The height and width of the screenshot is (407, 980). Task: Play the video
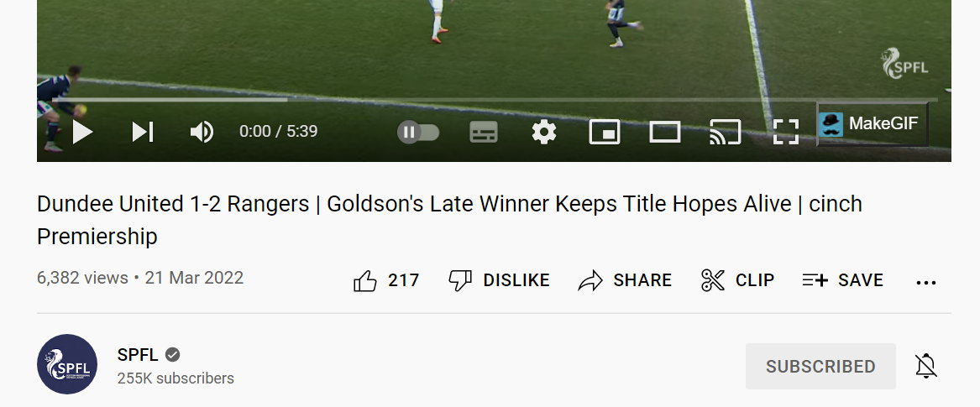82,132
